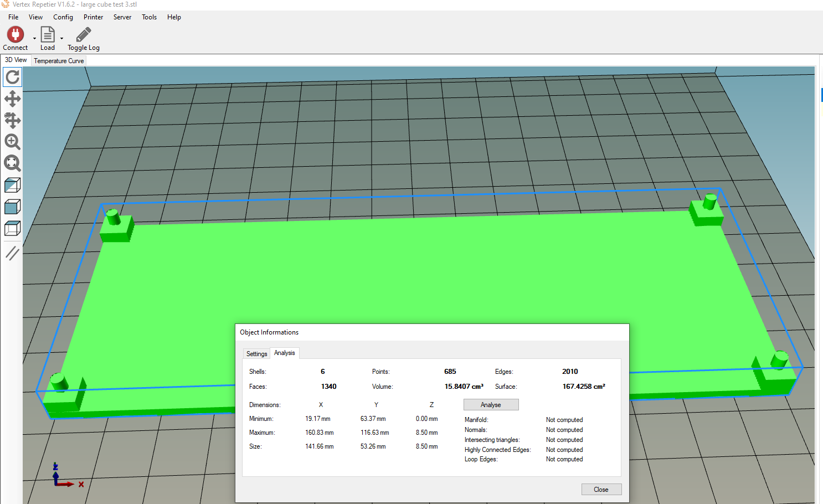Select the Zoom view tool
Image resolution: width=823 pixels, height=504 pixels.
(x=12, y=142)
